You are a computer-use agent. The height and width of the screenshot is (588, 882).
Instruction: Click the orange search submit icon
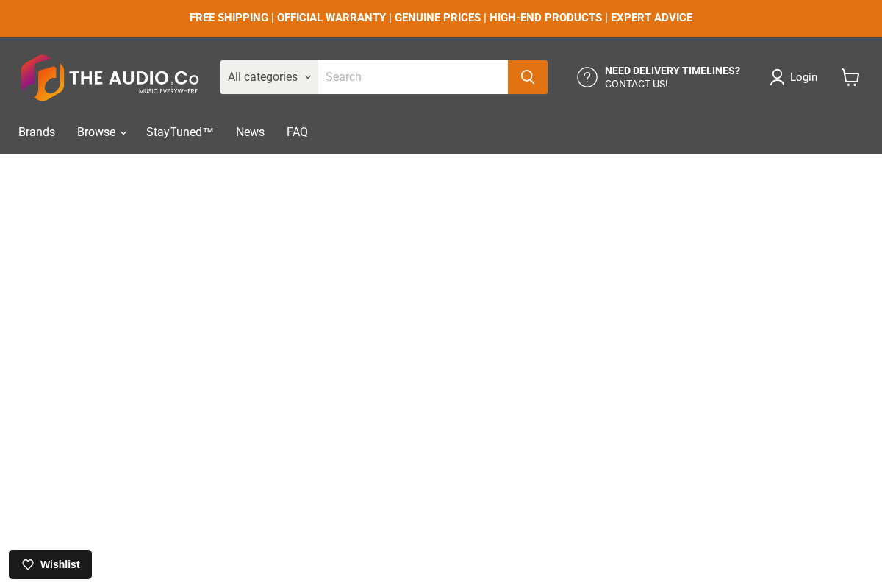528,76
